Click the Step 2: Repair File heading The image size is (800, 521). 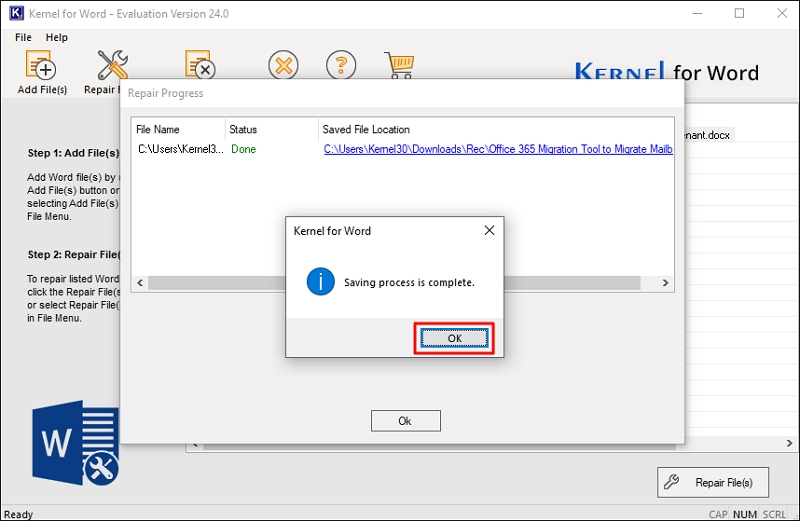pyautogui.click(x=73, y=255)
